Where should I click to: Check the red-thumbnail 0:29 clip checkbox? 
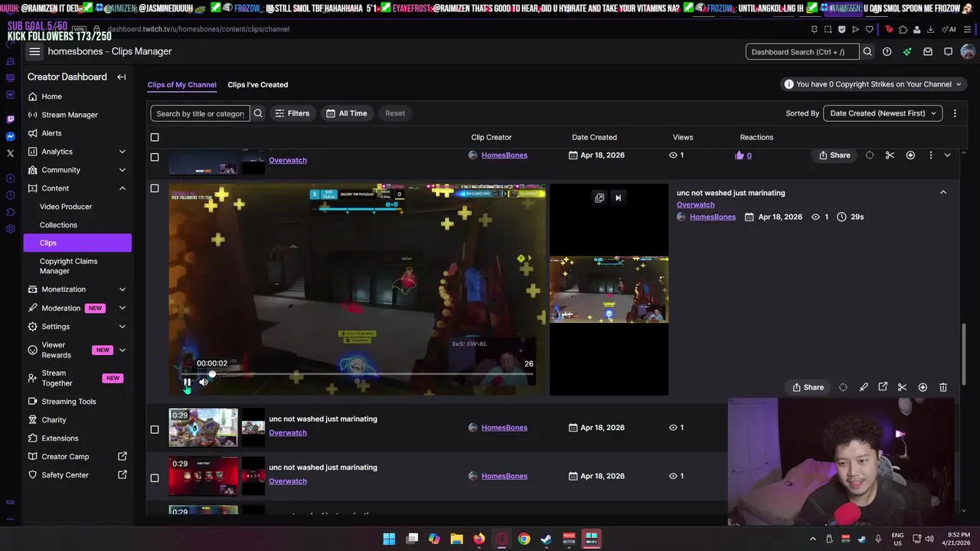(x=155, y=478)
